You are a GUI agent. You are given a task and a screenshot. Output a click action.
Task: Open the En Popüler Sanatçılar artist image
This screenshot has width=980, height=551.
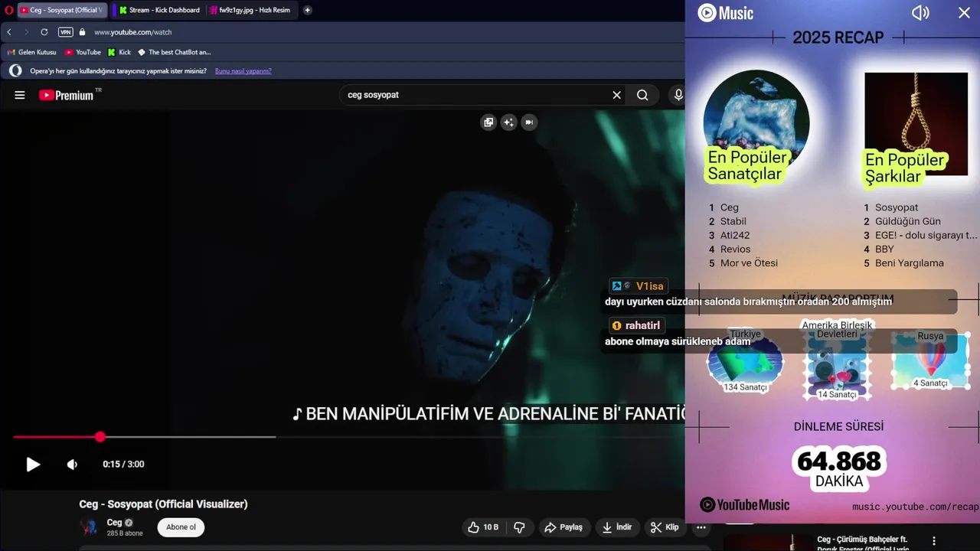click(x=756, y=122)
